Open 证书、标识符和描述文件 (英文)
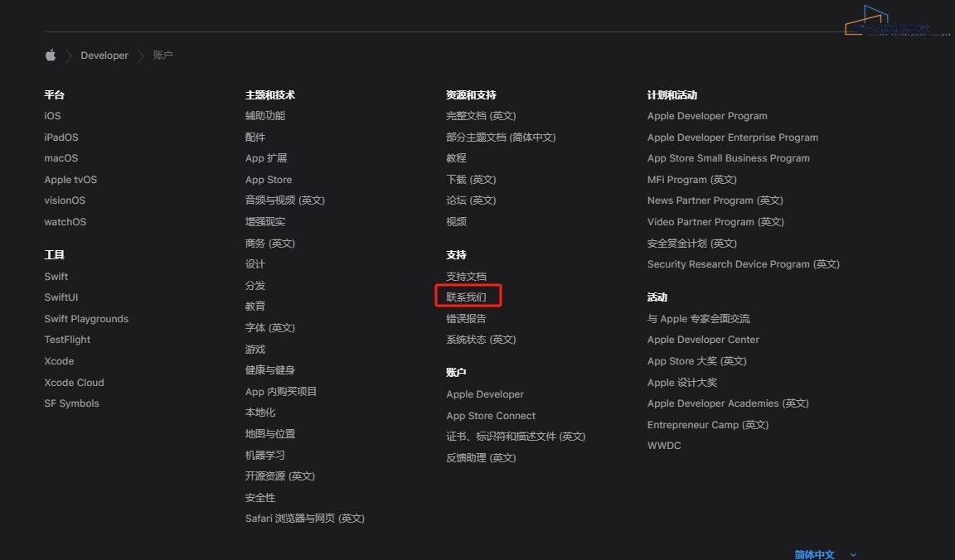955x560 pixels. coord(516,437)
